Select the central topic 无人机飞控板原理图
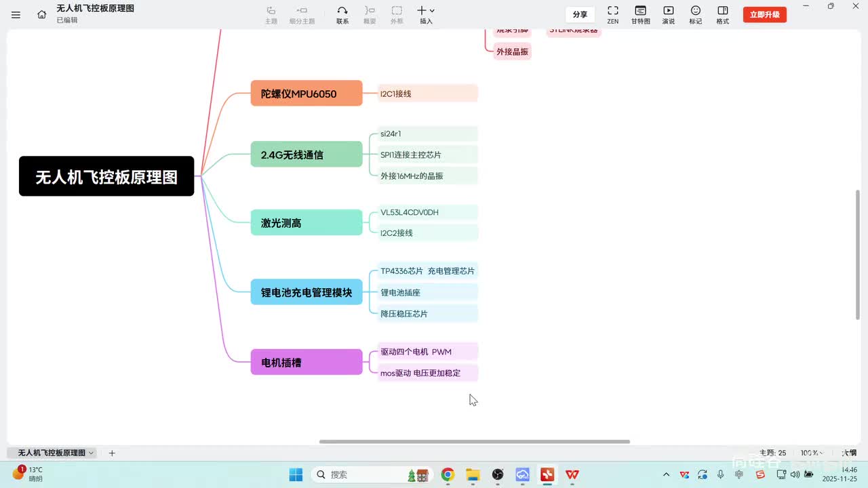 pyautogui.click(x=106, y=177)
